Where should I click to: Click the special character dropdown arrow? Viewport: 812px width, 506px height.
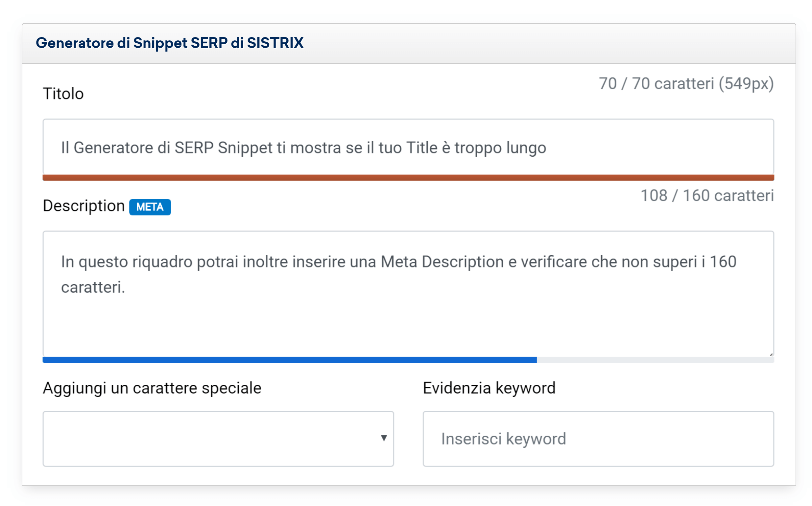pyautogui.click(x=384, y=438)
